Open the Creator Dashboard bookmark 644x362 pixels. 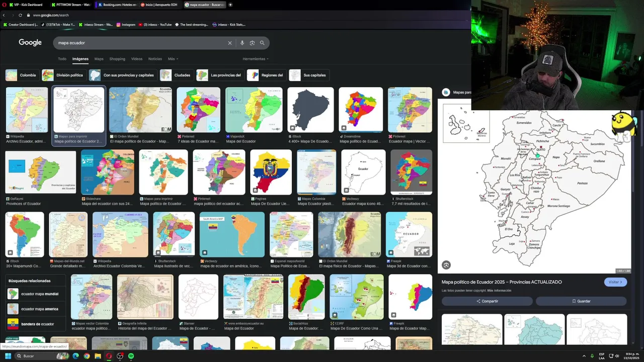coord(20,24)
